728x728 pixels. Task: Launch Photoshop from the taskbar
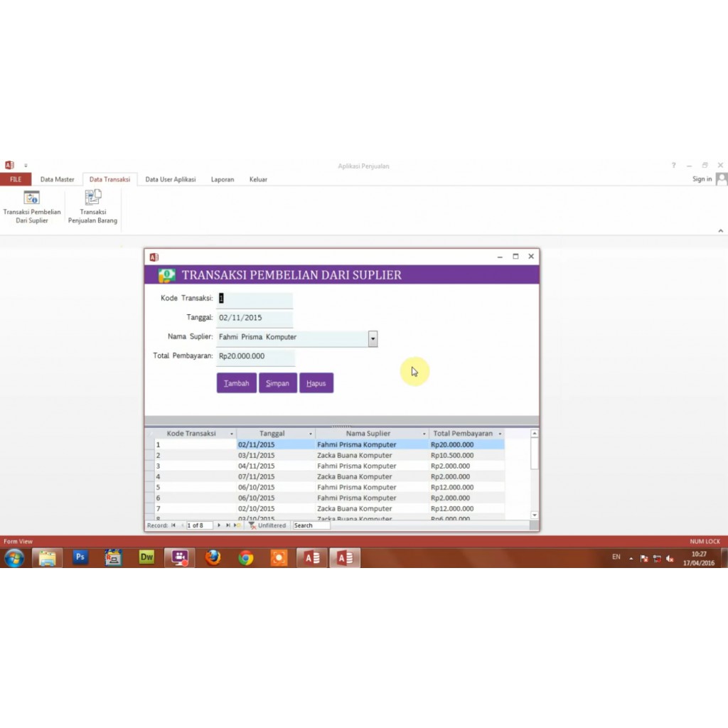click(80, 557)
